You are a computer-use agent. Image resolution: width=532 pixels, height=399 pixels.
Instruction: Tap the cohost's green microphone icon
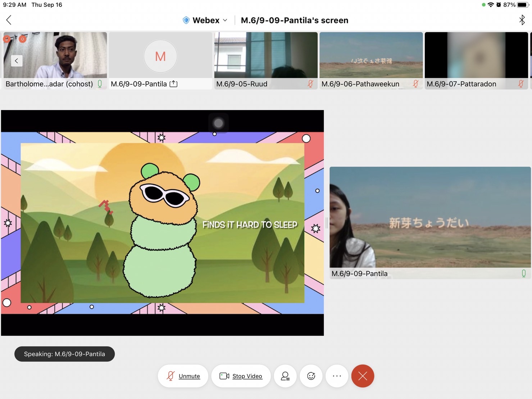pyautogui.click(x=100, y=84)
